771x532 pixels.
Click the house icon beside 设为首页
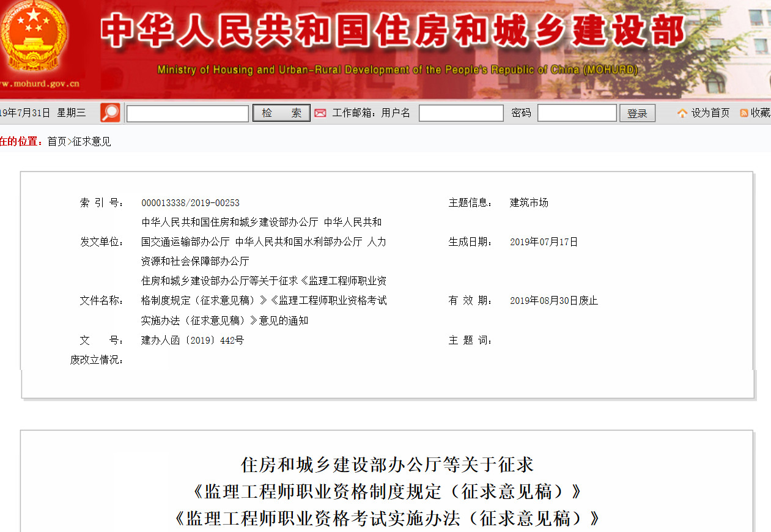(x=682, y=113)
